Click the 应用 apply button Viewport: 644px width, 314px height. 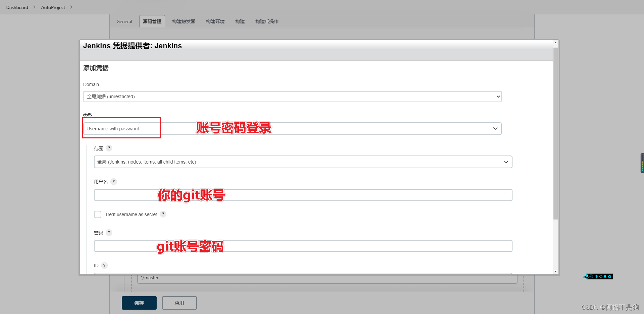click(x=179, y=303)
